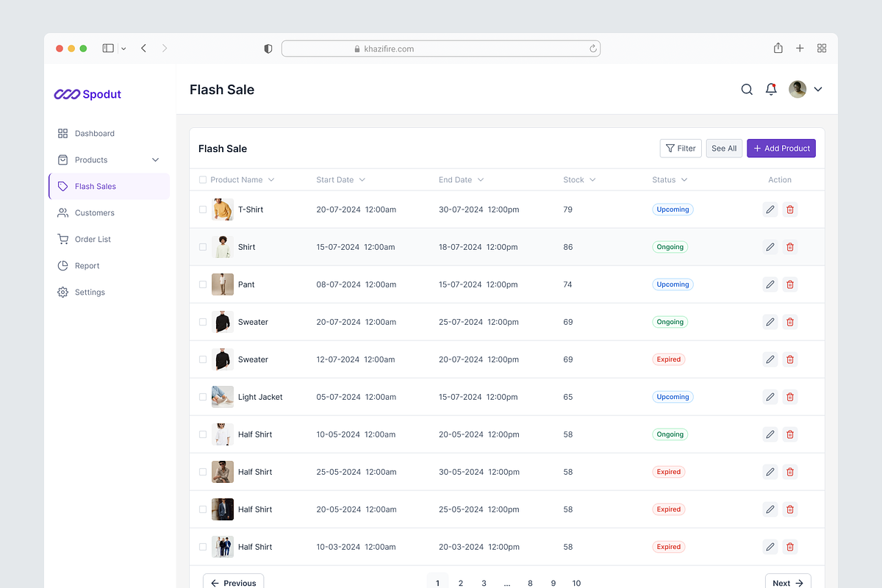Open a new browser tab with plus icon
This screenshot has width=882, height=588.
click(x=800, y=49)
